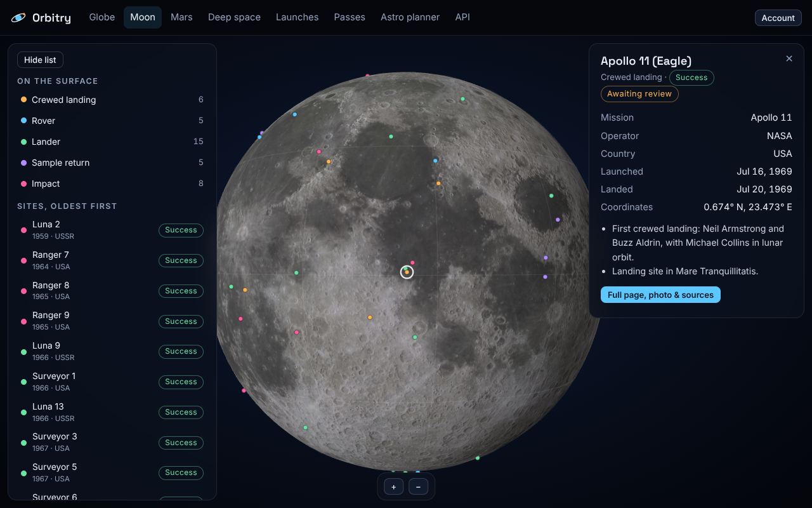Select Luna 9 landing site row
812x508 pixels.
point(112,351)
